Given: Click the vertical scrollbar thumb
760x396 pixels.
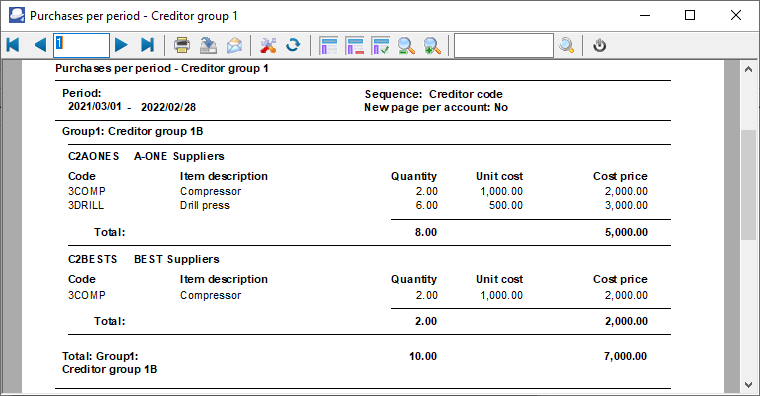Looking at the screenshot, I should [748, 185].
